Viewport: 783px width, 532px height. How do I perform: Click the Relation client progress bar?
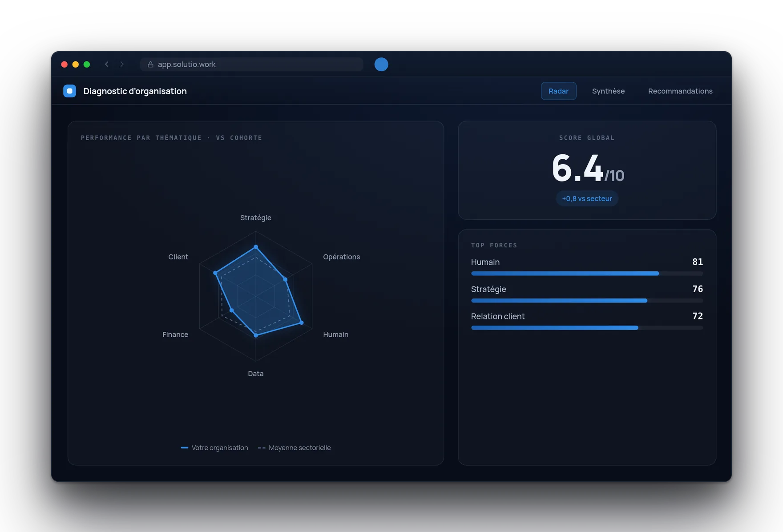pos(587,328)
